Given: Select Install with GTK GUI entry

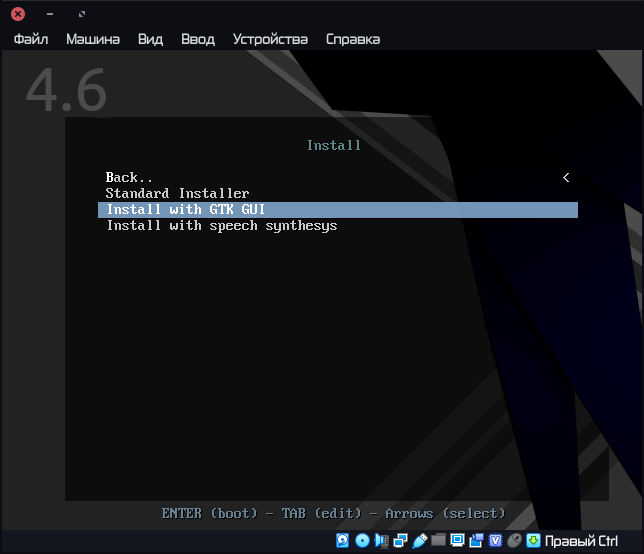Looking at the screenshot, I should pyautogui.click(x=186, y=210).
